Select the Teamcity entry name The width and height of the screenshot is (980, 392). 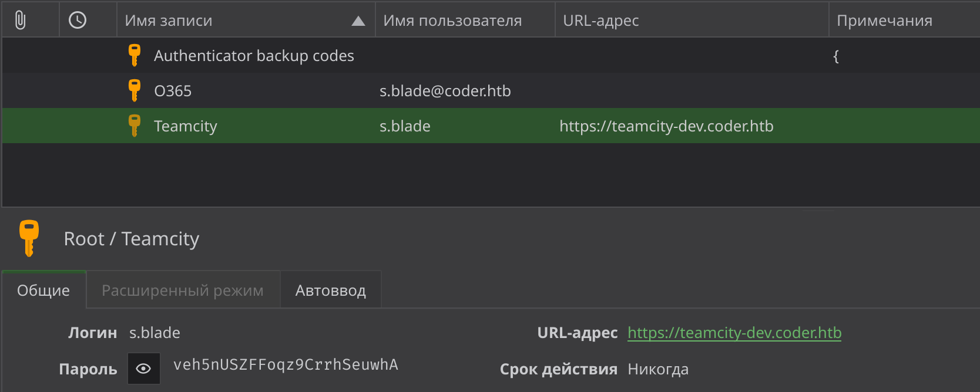[186, 126]
